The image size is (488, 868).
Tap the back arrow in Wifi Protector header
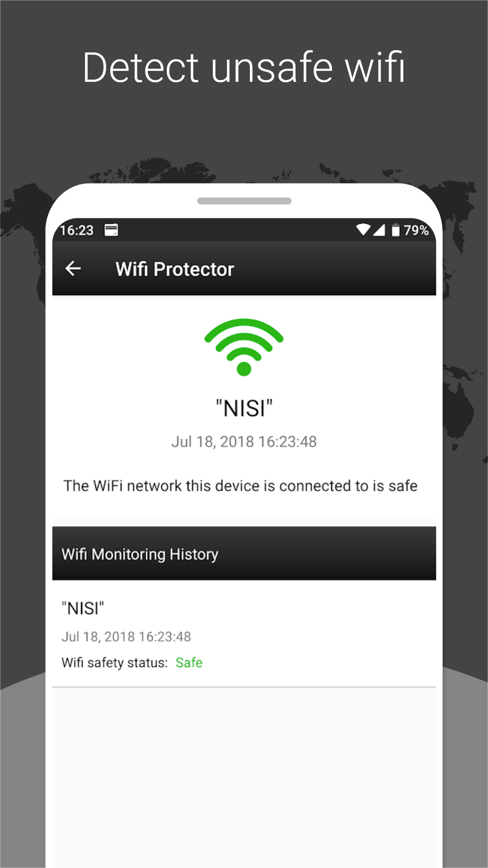73,269
